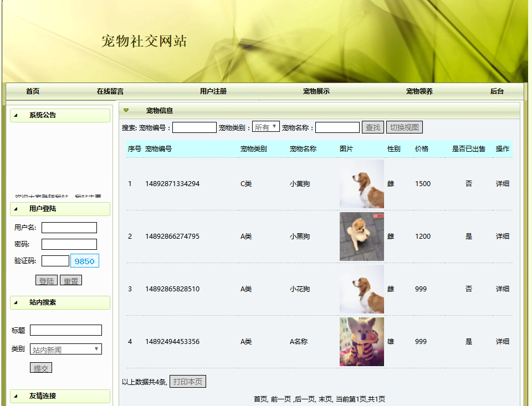Click the 打印本页 button
Image resolution: width=532 pixels, height=406 pixels.
click(x=188, y=382)
